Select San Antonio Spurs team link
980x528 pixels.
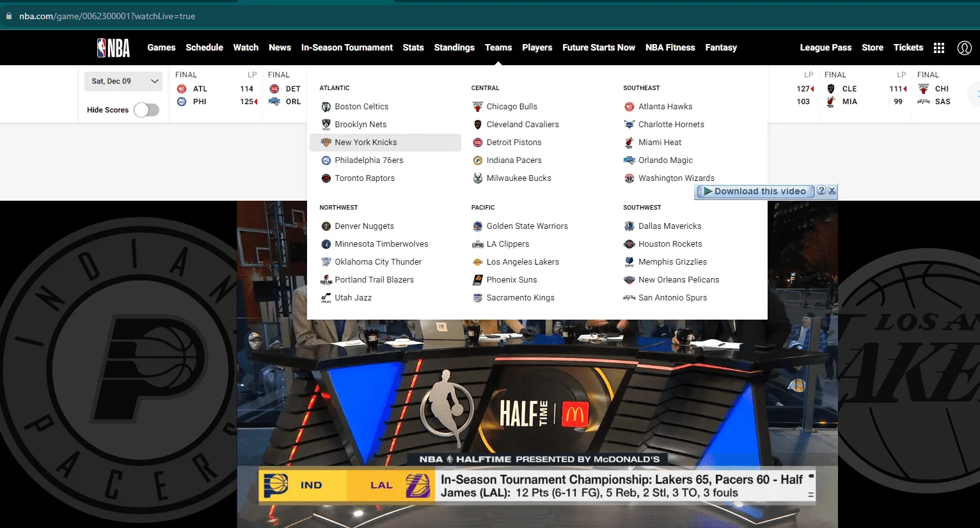[672, 298]
